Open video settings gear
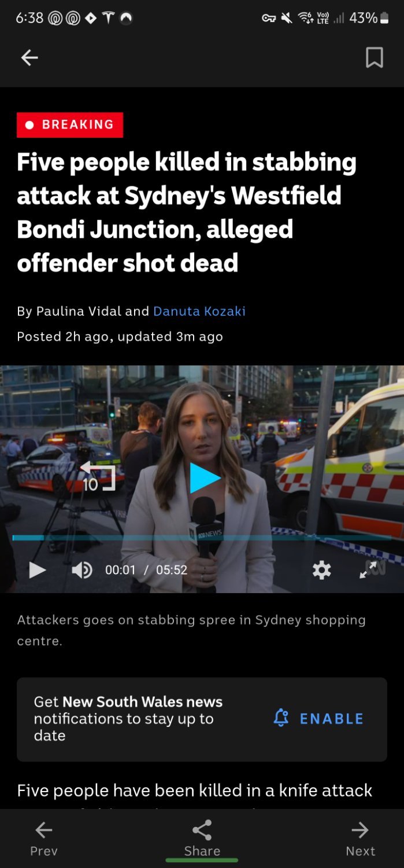Viewport: 404px width, 868px height. pyautogui.click(x=321, y=570)
